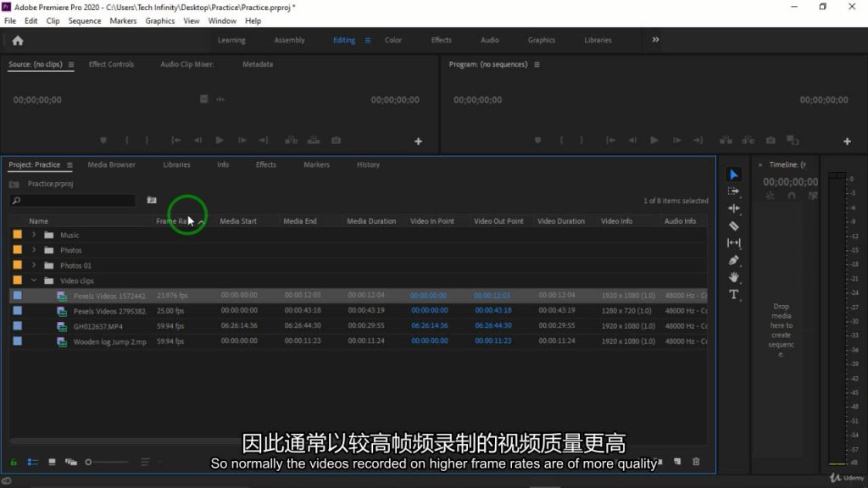Select the Hand tool

click(733, 277)
